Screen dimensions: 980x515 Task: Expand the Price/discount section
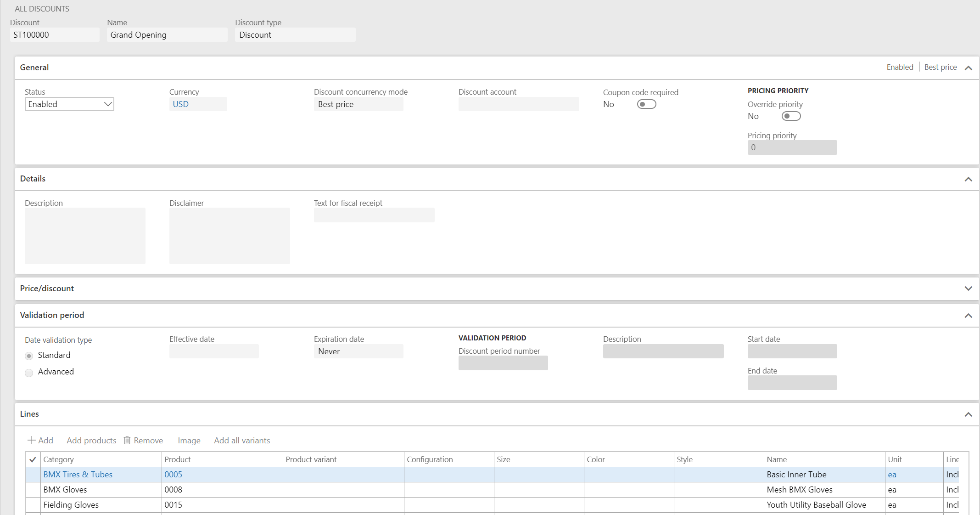click(969, 288)
